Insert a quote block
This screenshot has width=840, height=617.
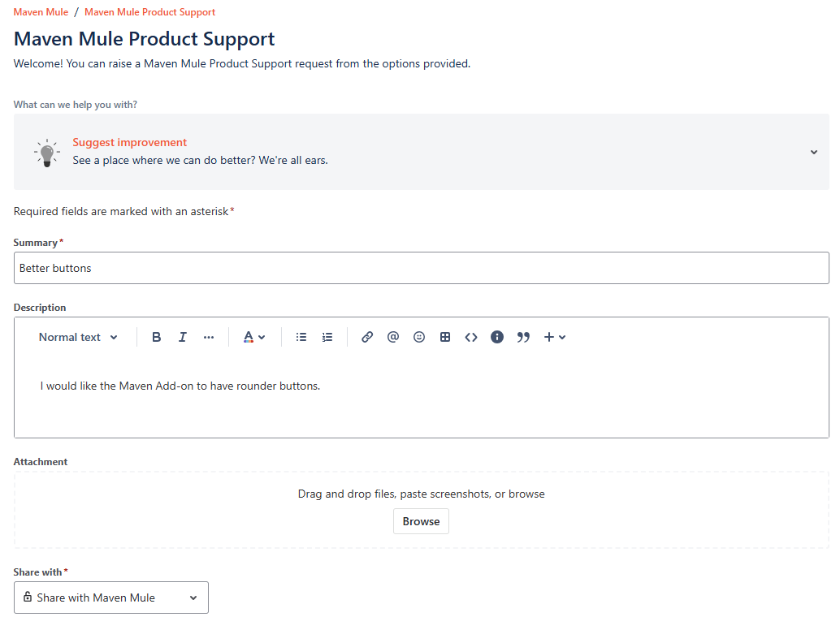(523, 337)
